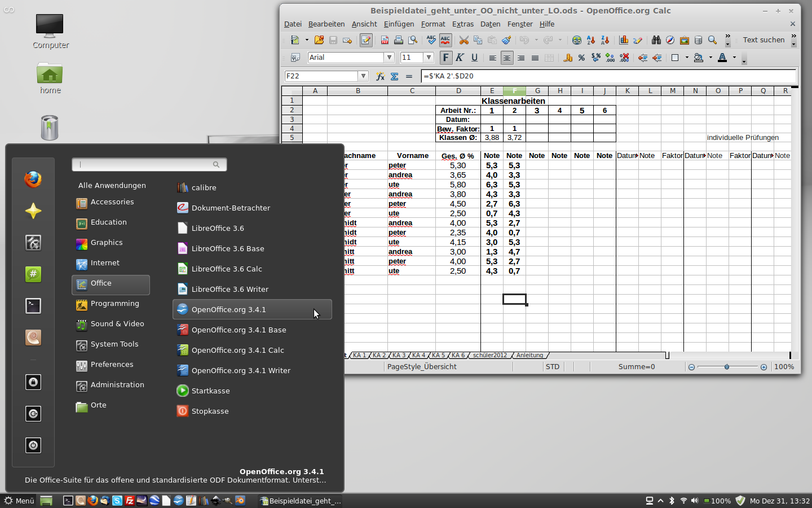The image size is (812, 508).
Task: Select Alle Anwendungen category
Action: click(x=112, y=186)
